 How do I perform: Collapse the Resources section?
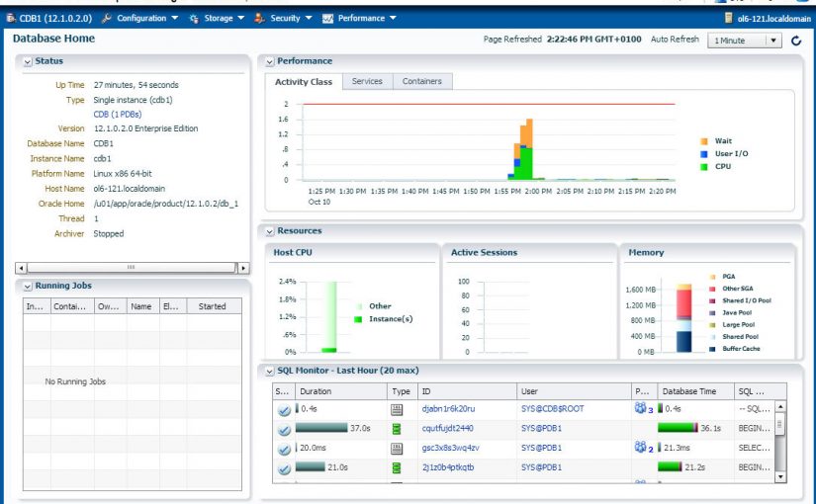[270, 231]
